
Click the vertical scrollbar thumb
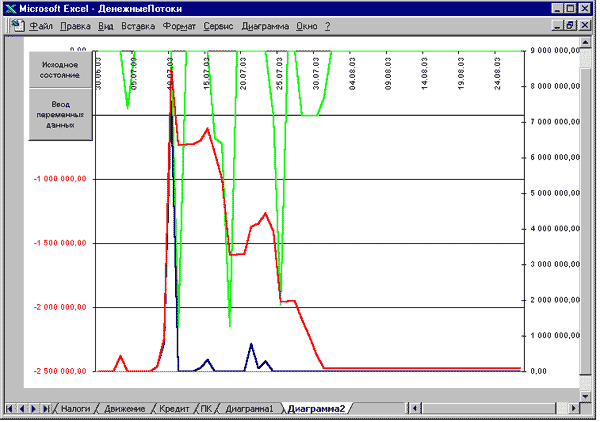coord(585,222)
